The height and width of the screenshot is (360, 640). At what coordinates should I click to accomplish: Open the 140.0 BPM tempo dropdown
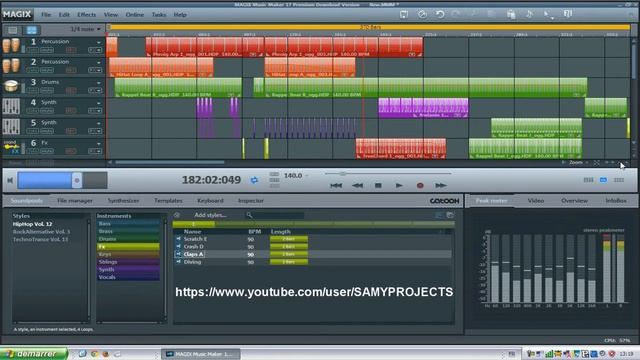tap(307, 176)
